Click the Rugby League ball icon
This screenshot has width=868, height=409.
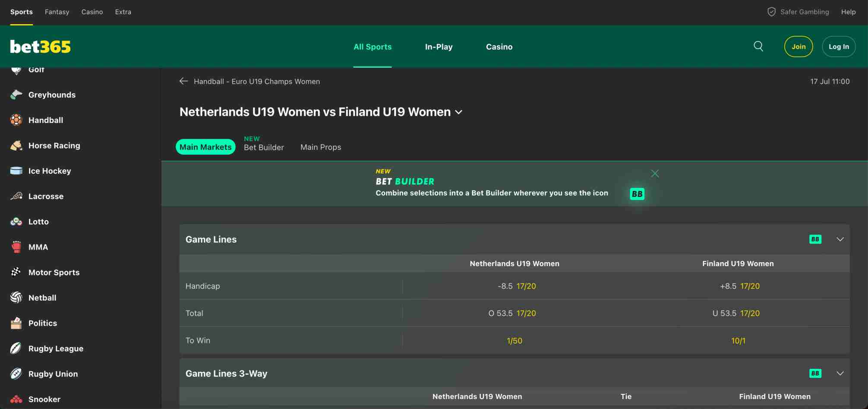click(x=16, y=349)
